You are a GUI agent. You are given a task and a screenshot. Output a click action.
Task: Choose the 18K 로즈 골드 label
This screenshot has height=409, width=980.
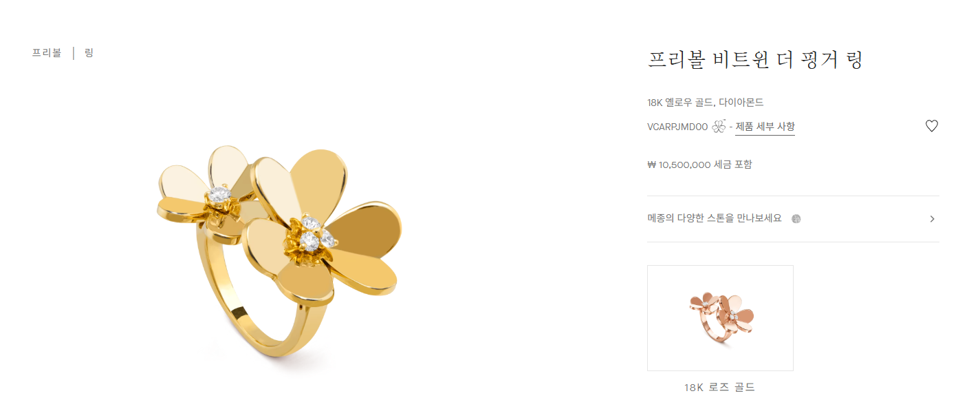[x=719, y=388]
